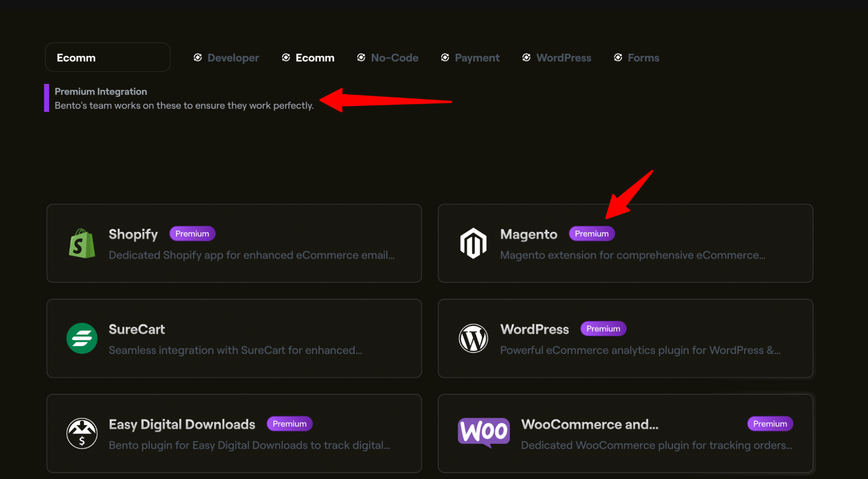Open the Shopify integration title link
The height and width of the screenshot is (479, 868).
pos(133,234)
